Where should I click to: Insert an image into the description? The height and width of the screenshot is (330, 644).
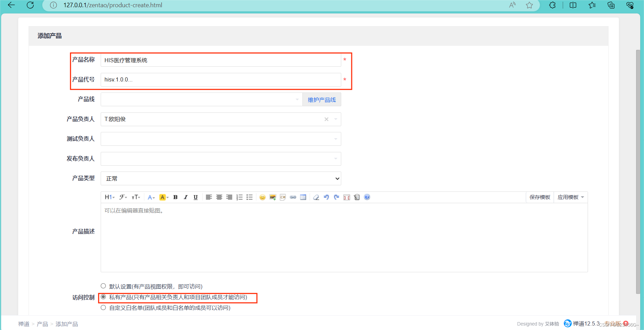tap(273, 197)
